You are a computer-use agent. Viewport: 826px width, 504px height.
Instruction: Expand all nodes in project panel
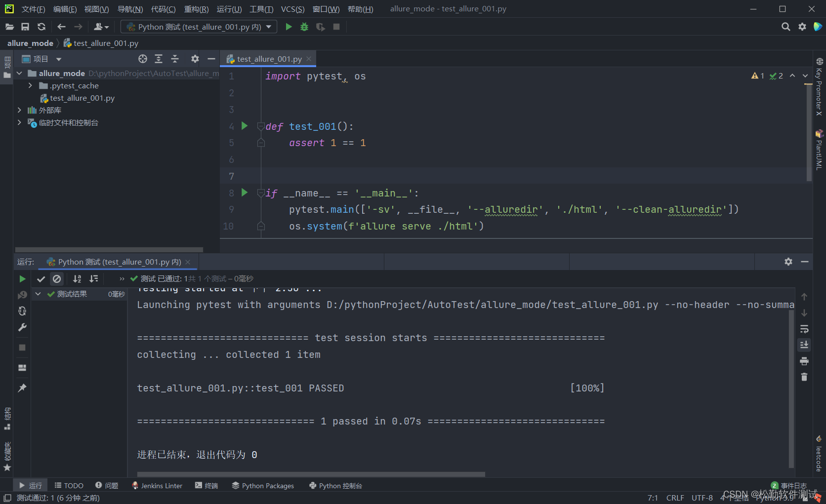(x=159, y=59)
